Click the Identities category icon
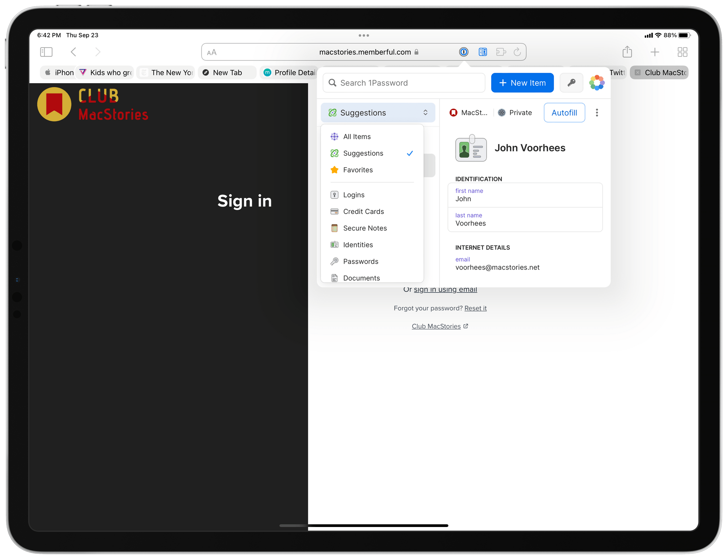728x560 pixels. pos(334,244)
